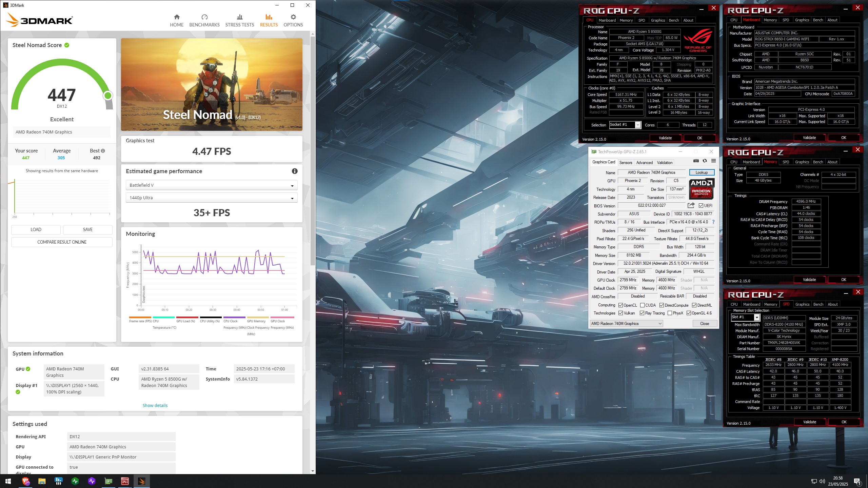Click the green verified checkmark beside Steel Nomad Score
The height and width of the screenshot is (488, 868).
[x=67, y=45]
